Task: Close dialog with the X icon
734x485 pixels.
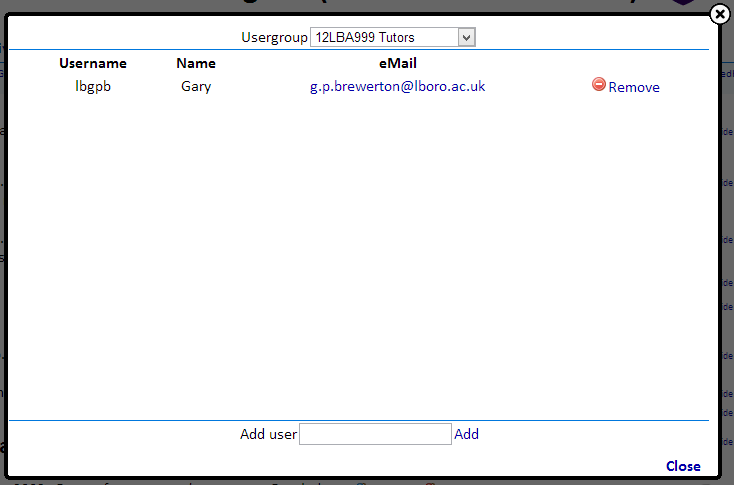Action: (718, 14)
